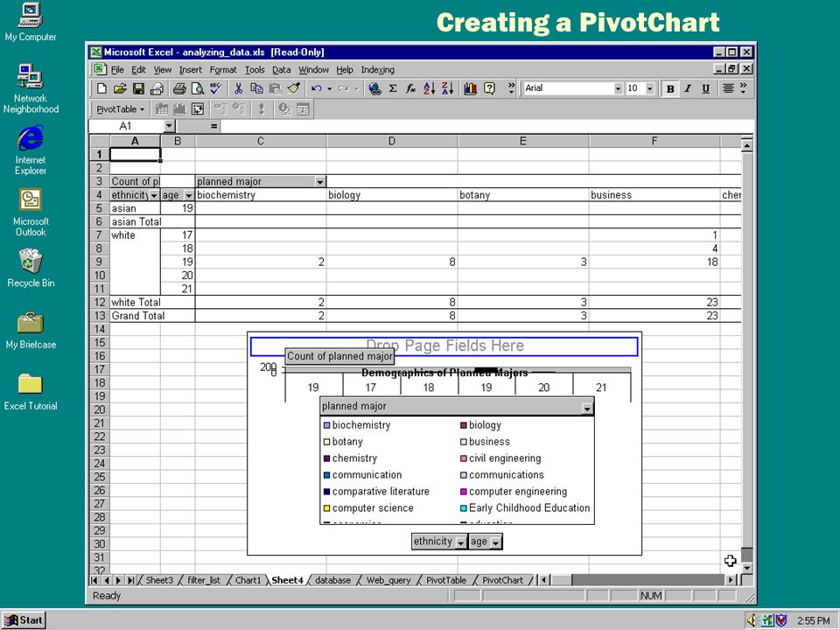840x630 pixels.
Task: Open the ethnicity field dropdown in cell A4
Action: coord(154,195)
